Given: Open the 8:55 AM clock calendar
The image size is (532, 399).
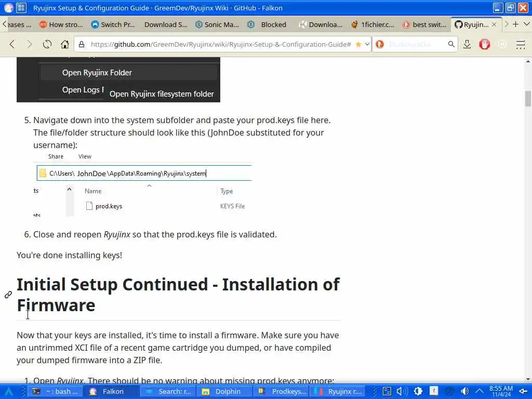Looking at the screenshot, I should point(501,391).
